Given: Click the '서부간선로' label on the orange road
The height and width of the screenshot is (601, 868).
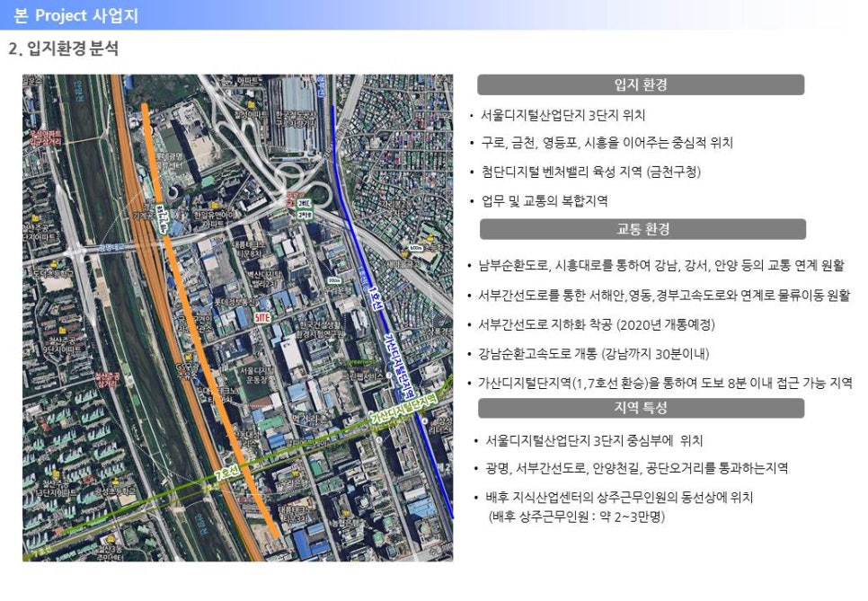Looking at the screenshot, I should click(x=161, y=218).
